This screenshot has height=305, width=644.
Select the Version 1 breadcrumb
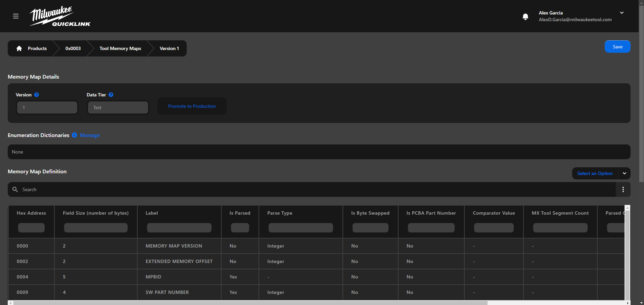[169, 48]
